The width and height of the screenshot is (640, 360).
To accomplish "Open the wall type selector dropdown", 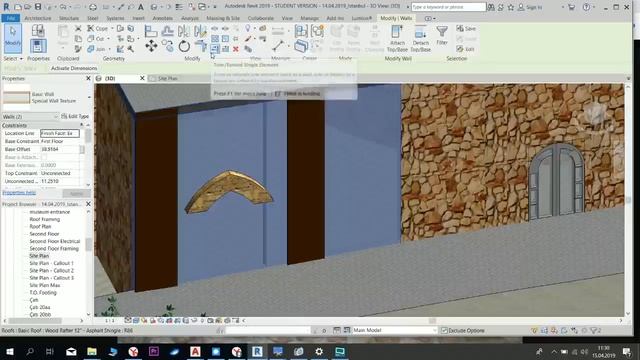I will click(x=89, y=97).
